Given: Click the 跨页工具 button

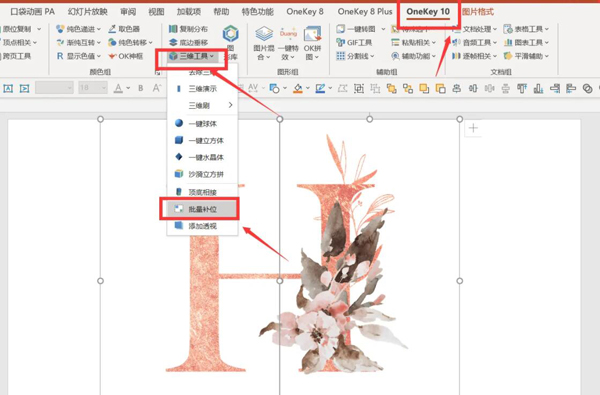Looking at the screenshot, I should tap(16, 56).
